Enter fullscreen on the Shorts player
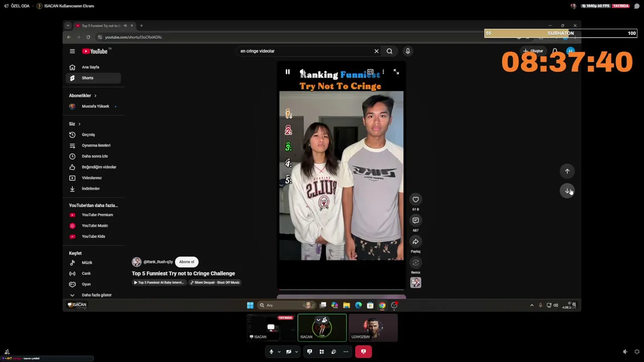Screen dimensions: 644x362 pyautogui.click(x=396, y=72)
